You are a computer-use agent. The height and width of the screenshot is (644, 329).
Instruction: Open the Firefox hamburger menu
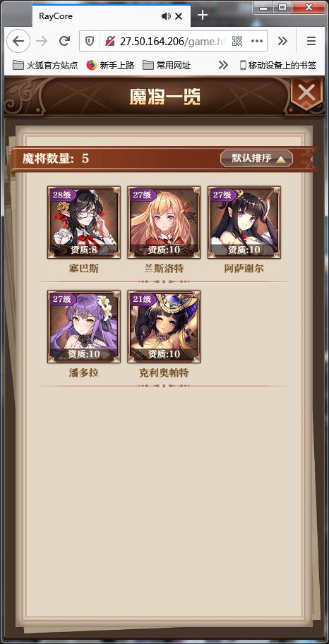pos(311,41)
